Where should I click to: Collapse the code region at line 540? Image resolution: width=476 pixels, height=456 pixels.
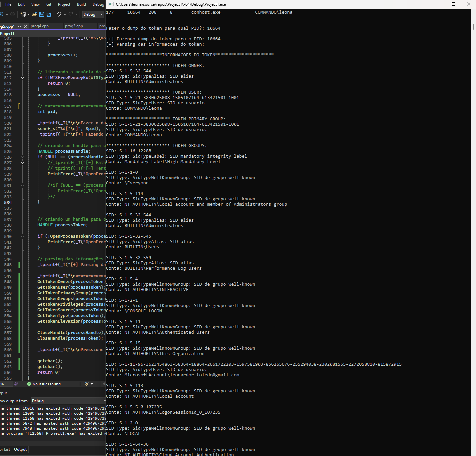(22, 236)
